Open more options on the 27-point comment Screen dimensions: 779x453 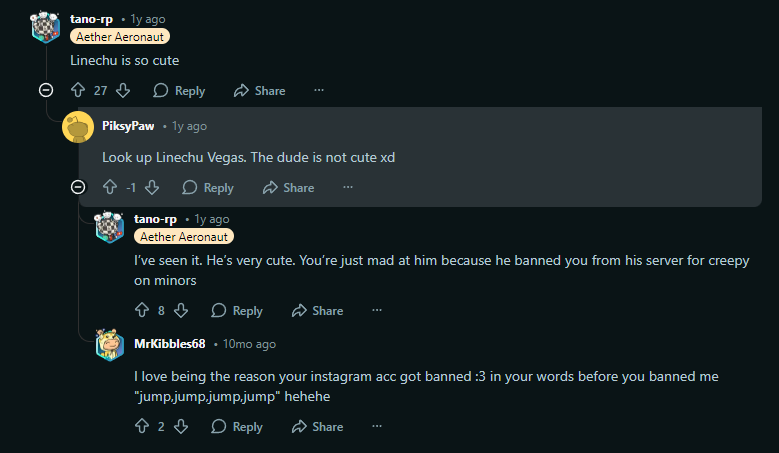(319, 91)
